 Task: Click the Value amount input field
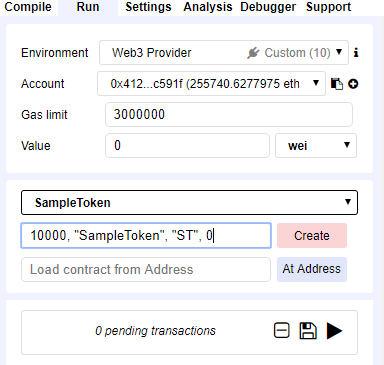[187, 145]
